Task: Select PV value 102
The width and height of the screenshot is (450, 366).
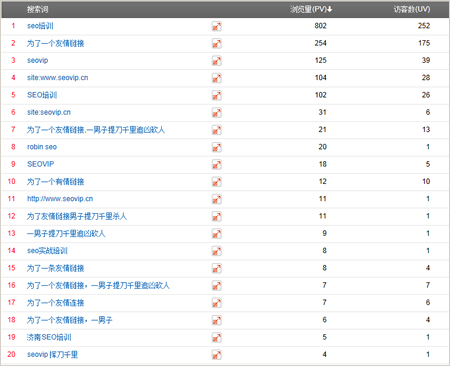Action: [321, 95]
